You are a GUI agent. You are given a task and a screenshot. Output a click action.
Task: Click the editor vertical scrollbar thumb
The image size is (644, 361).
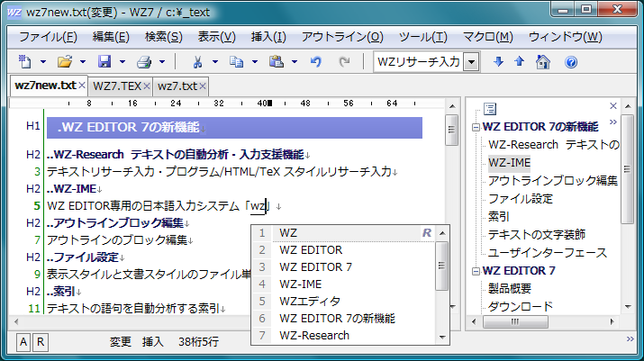[452, 131]
